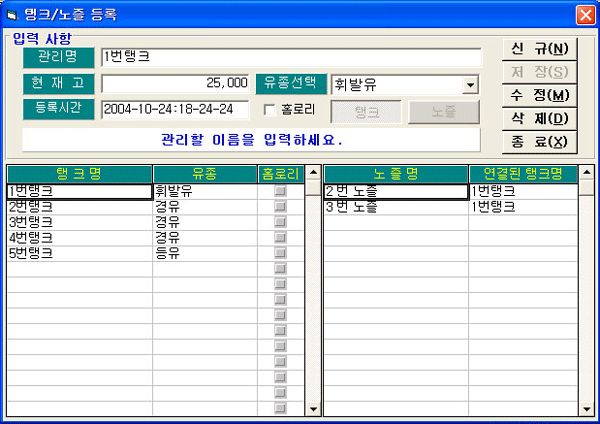Click connected tank cell for 3번 노즐
600x424 pixels.
click(x=523, y=207)
